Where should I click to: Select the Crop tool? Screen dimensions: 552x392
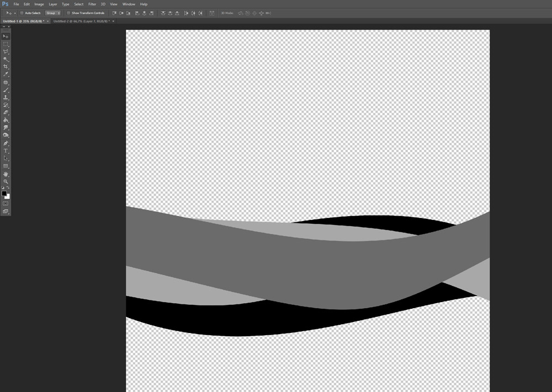6,66
